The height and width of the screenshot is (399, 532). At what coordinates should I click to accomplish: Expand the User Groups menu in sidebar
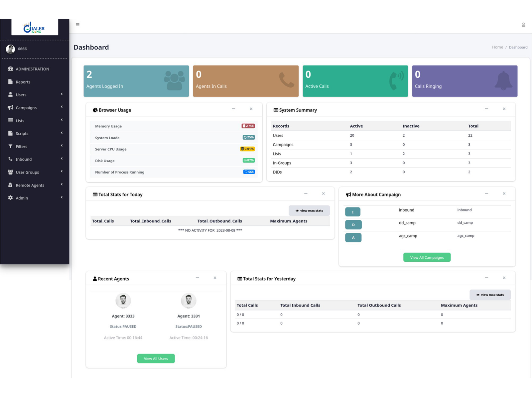point(27,172)
